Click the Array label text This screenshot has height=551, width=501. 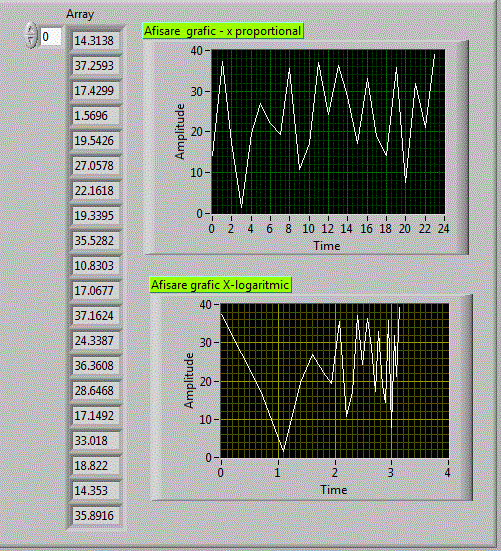80,14
